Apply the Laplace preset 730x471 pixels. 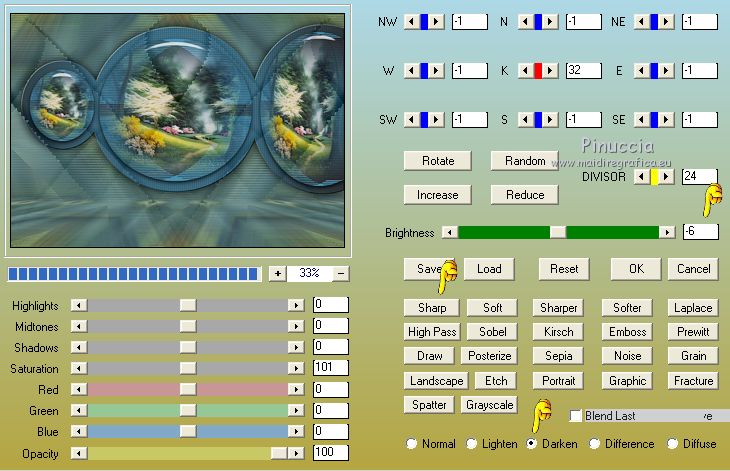(x=693, y=308)
